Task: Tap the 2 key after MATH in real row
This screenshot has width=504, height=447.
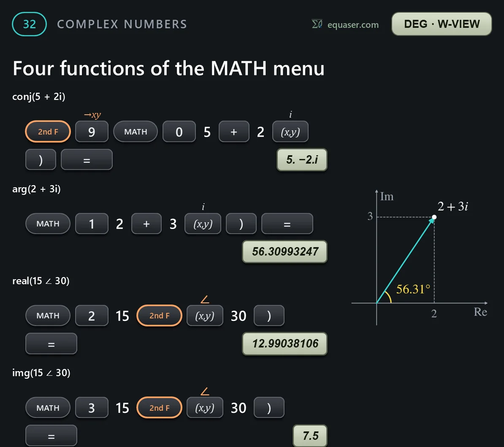Action: click(92, 316)
